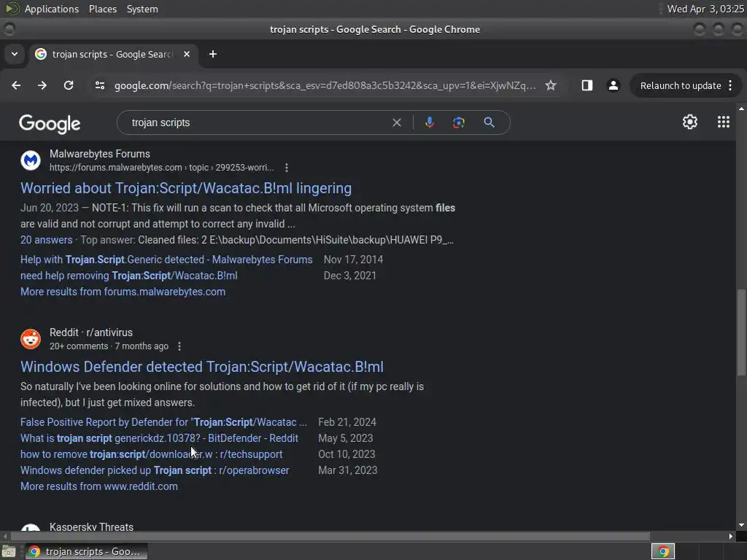Open What is trojan script generickdz.10378 link
Image resolution: width=747 pixels, height=560 pixels.
pos(159,438)
